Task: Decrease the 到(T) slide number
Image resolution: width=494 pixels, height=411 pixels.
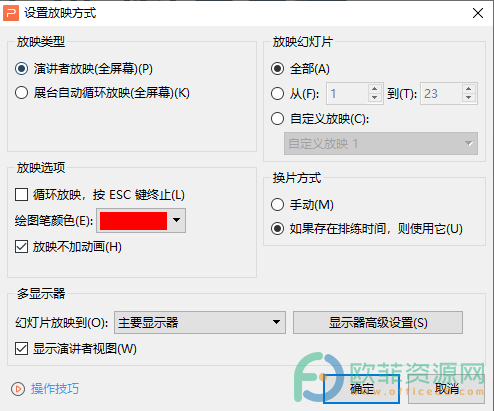Action: (x=468, y=98)
